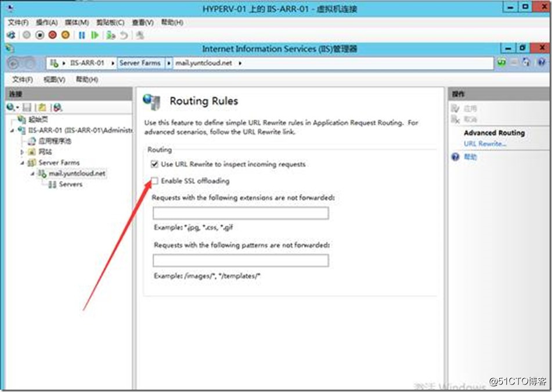Click the IIS Manager back navigation arrow
552x392 pixels.
[14, 63]
